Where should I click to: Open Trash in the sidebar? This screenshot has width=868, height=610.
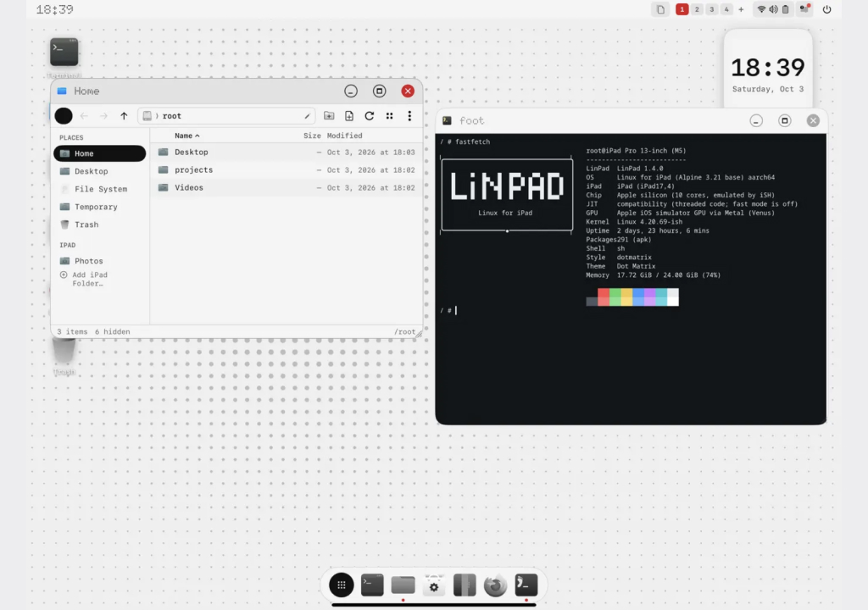point(100,225)
